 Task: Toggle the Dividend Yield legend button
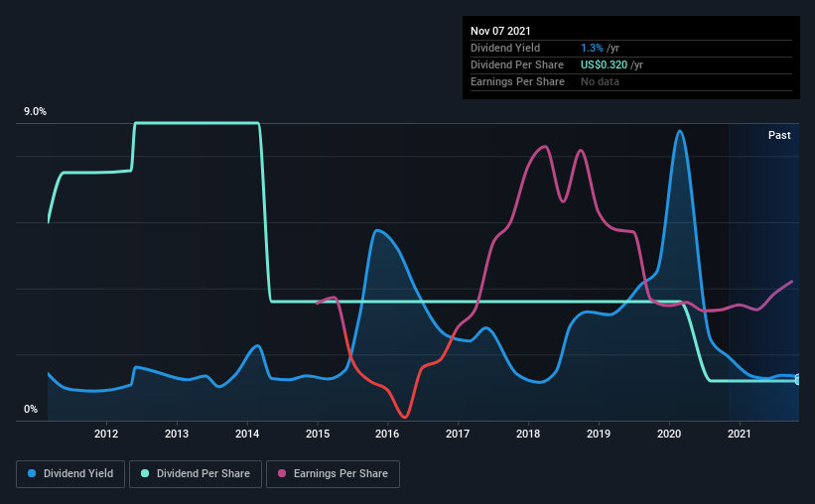(70, 474)
